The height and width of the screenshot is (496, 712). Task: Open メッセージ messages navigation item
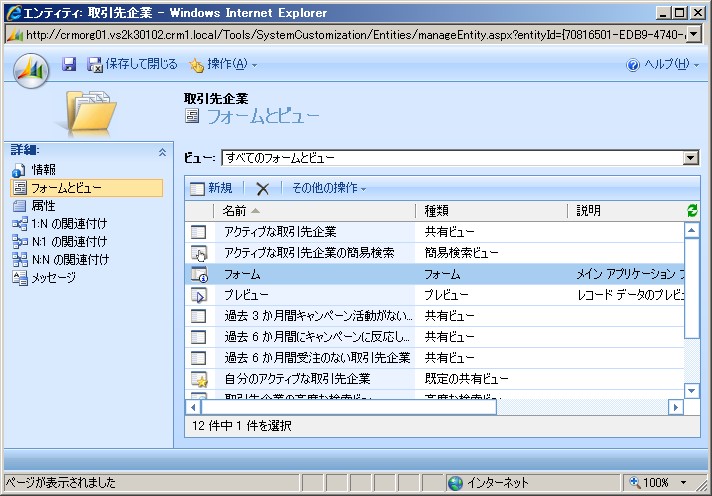pyautogui.click(x=53, y=277)
